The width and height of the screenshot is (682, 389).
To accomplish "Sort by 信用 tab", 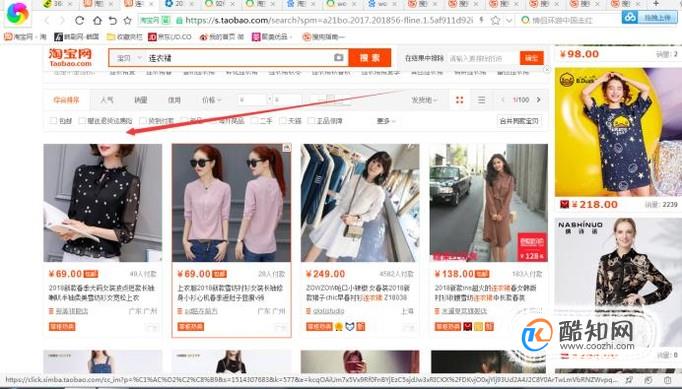I will point(174,100).
